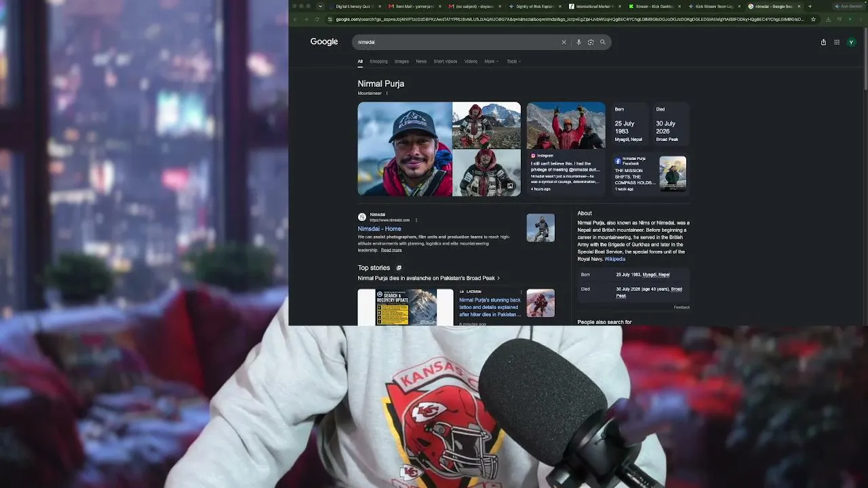Bookmark this page with the star icon
868x488 pixels.
pos(813,19)
